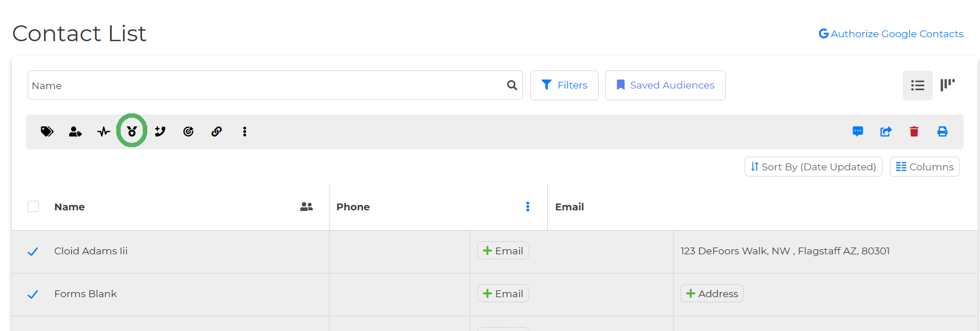Click the red trash delete icon
This screenshot has height=331, width=980.
[914, 131]
